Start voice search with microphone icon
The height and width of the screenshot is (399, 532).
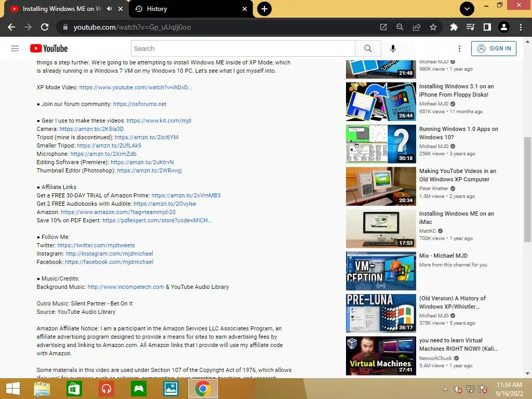pyautogui.click(x=393, y=48)
